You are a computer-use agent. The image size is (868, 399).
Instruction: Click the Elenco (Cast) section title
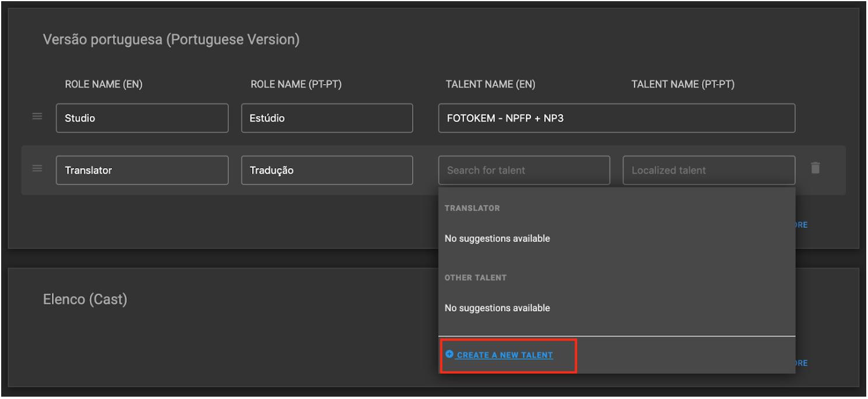(x=85, y=299)
